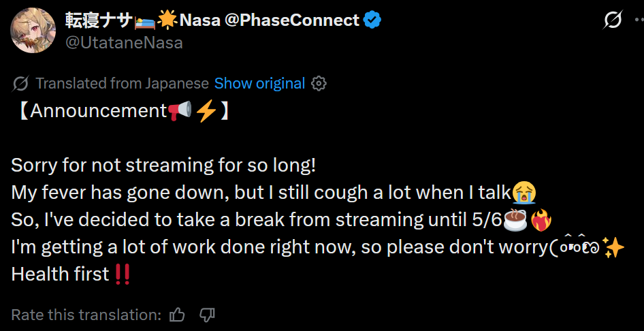The height and width of the screenshot is (331, 644).
Task: Click the "Rate this translation:" text
Action: coord(86,315)
